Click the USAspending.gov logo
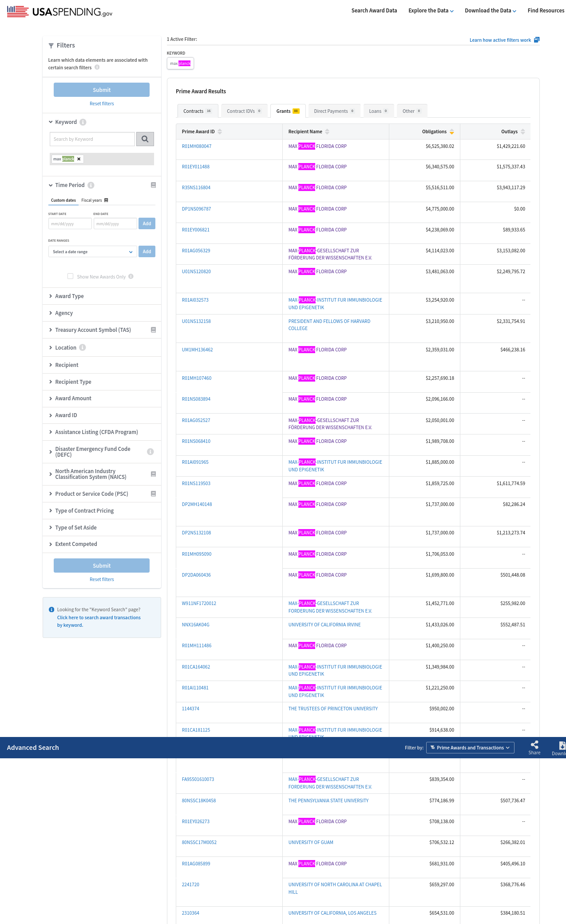 click(x=59, y=12)
